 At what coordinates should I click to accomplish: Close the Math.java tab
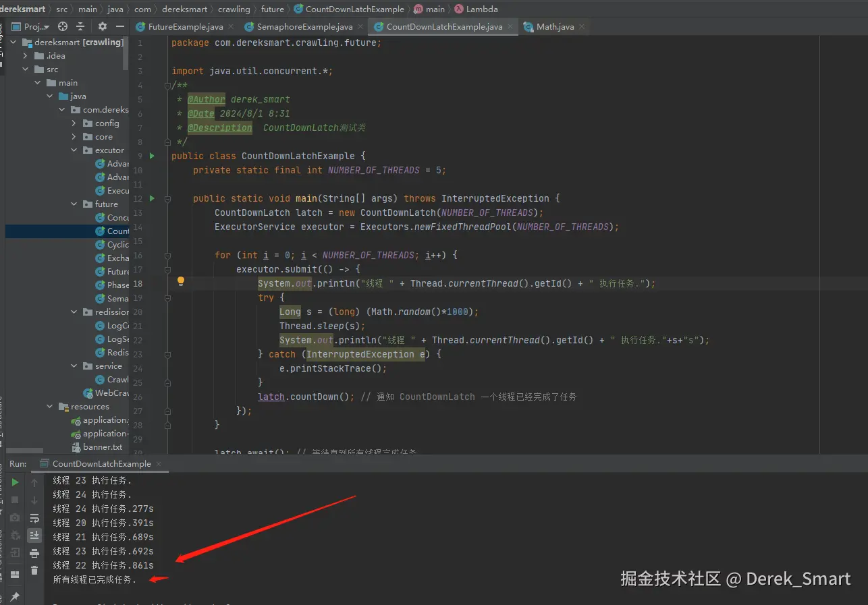(582, 27)
